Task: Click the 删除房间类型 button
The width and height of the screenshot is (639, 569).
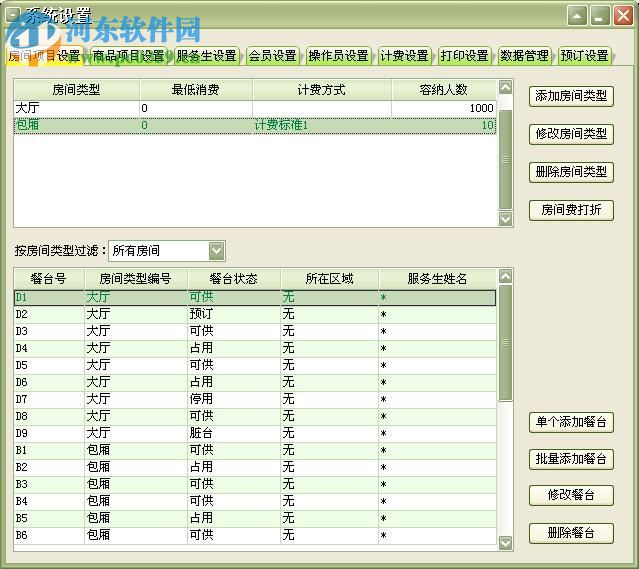Action: click(x=571, y=172)
